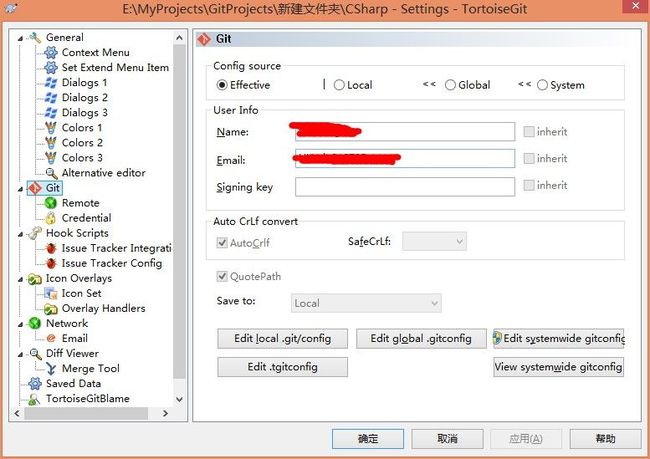Click the Set Extend Menu Item gear icon
The image size is (650, 459).
51,68
